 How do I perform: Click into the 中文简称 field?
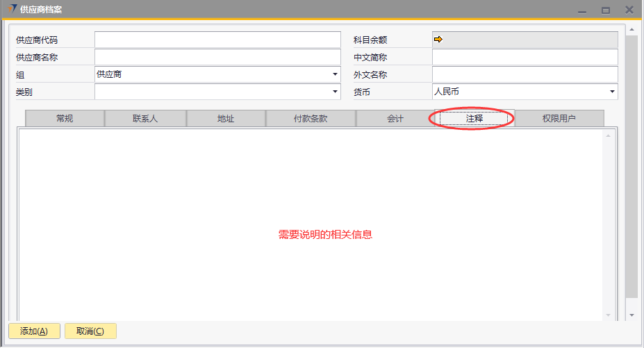coord(525,57)
